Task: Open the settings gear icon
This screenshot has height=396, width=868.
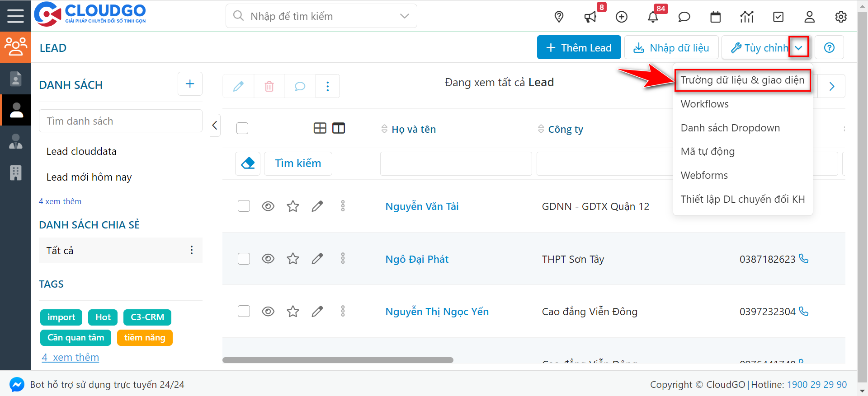Action: [841, 17]
